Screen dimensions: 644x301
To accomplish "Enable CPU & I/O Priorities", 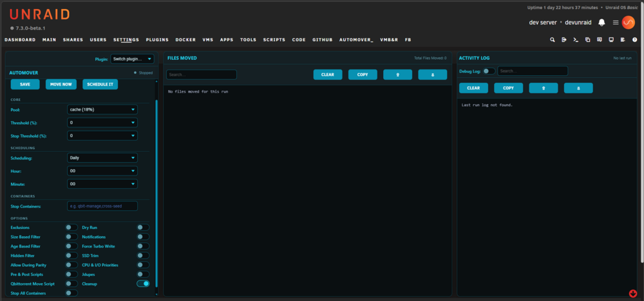I will click(143, 265).
